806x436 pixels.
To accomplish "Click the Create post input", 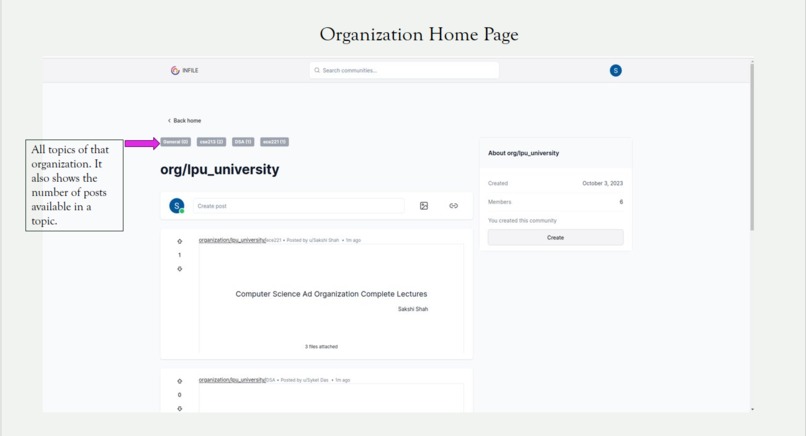I will pos(299,206).
